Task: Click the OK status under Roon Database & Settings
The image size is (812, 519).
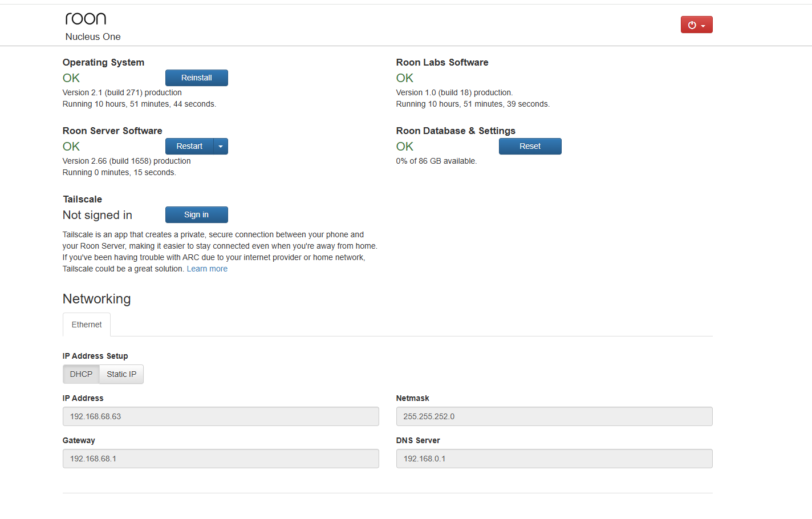Action: [x=405, y=147]
